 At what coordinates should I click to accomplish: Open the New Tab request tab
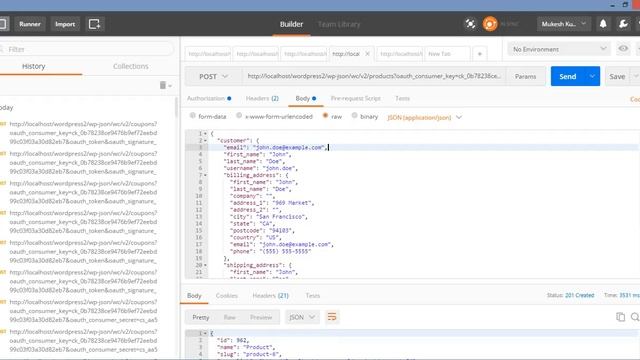[x=447, y=54]
